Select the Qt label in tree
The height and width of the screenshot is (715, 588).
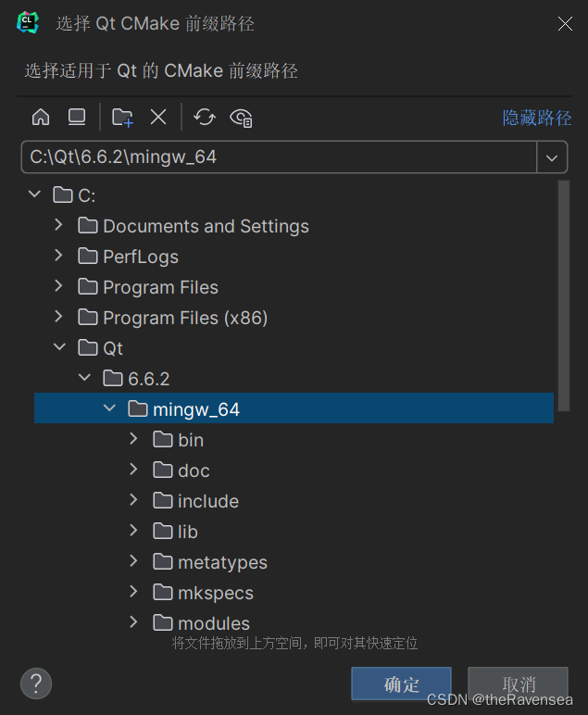[x=113, y=349]
